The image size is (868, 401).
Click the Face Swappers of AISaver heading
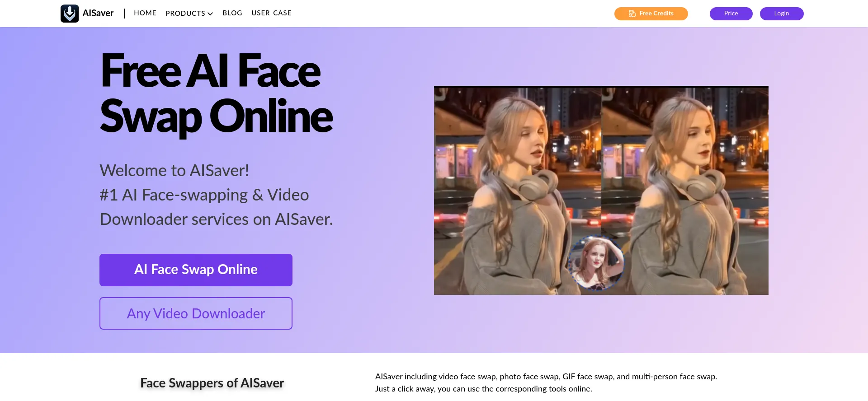(x=212, y=383)
